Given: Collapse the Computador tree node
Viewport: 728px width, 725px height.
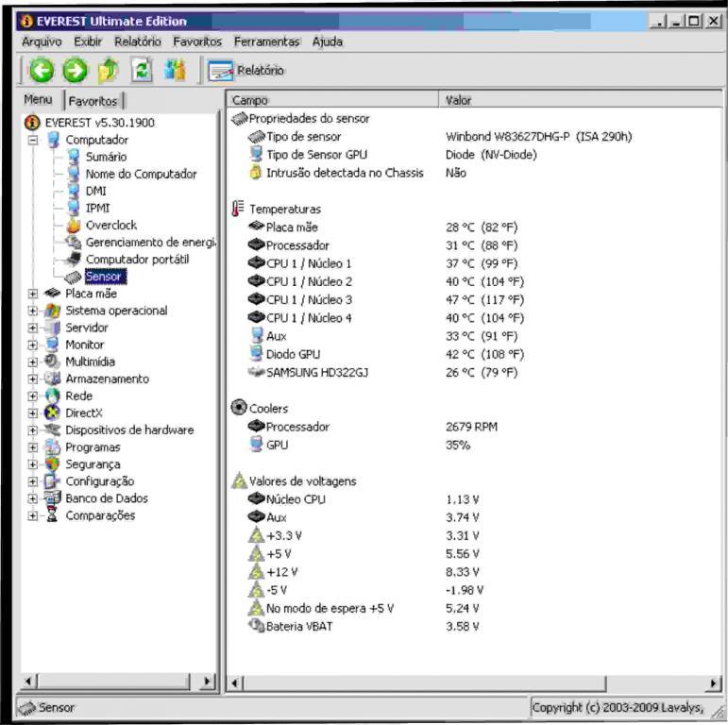Looking at the screenshot, I should tap(32, 140).
